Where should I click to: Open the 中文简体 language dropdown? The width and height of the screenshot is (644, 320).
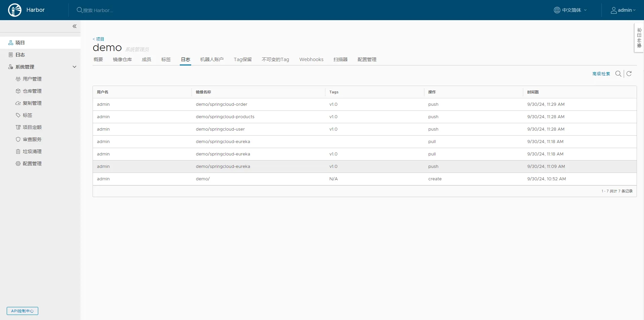pyautogui.click(x=570, y=10)
